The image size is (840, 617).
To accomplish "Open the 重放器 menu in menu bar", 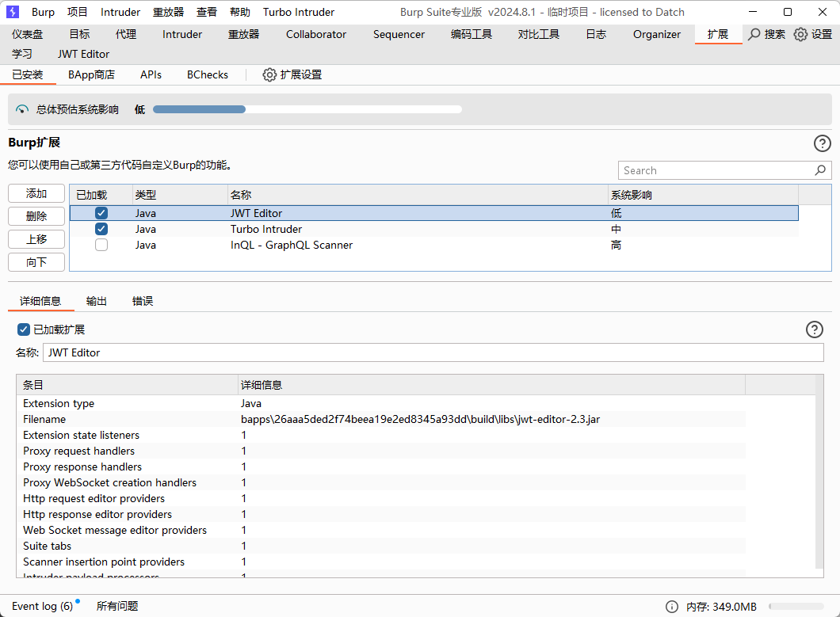I will click(x=168, y=12).
